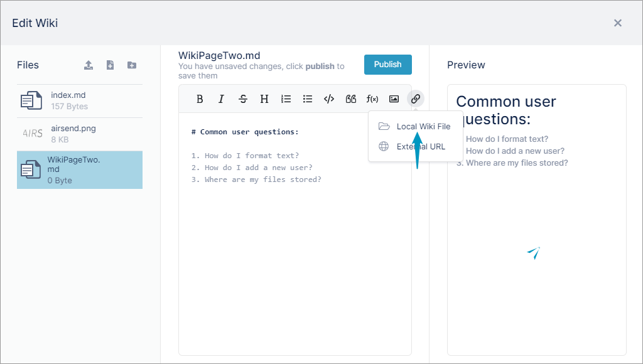643x364 pixels.
Task: Click the folder icon beside Local Wiki File
Action: [384, 126]
